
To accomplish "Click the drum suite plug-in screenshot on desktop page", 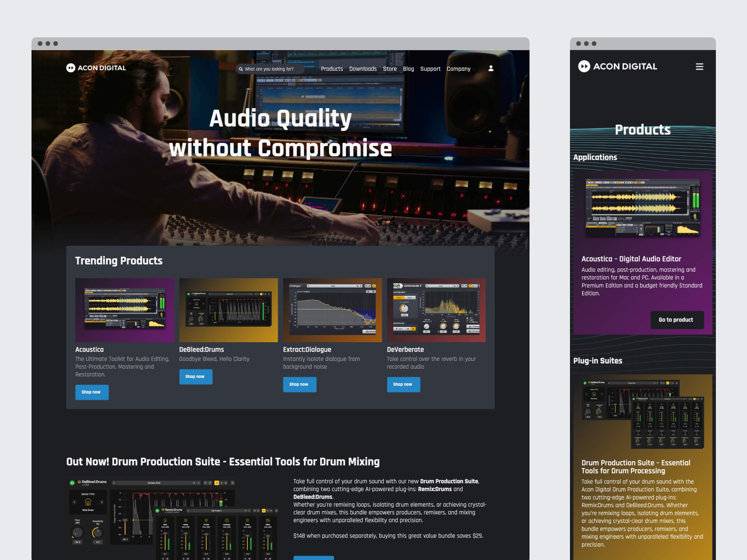I will point(174,519).
